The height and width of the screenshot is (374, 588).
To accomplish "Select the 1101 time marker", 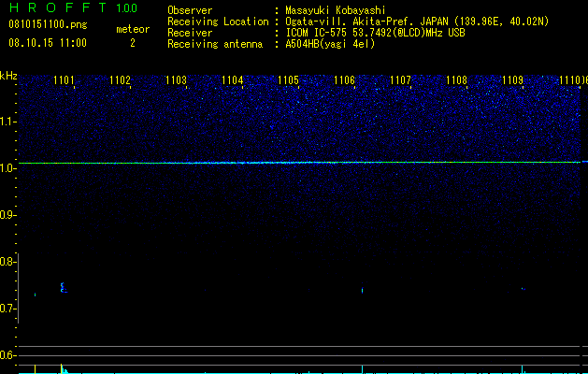I will (x=64, y=80).
